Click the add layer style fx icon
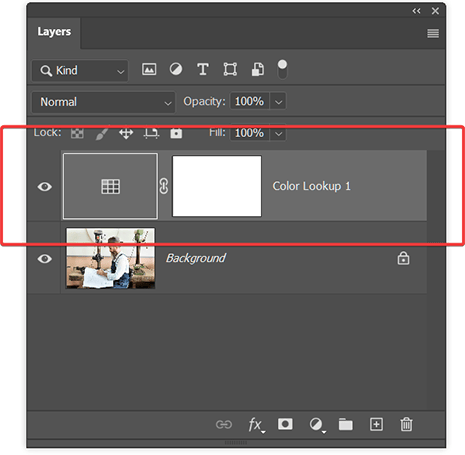Screen dimensions: 465x455 pyautogui.click(x=256, y=425)
